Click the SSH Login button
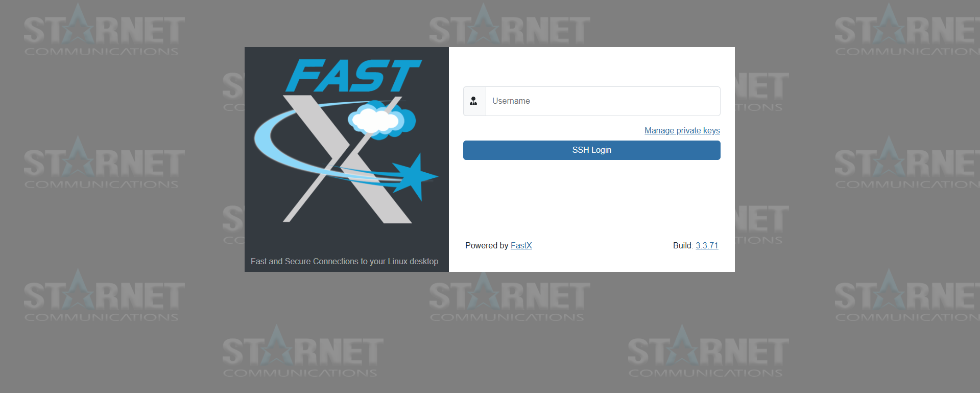Image resolution: width=980 pixels, height=393 pixels. (x=591, y=150)
